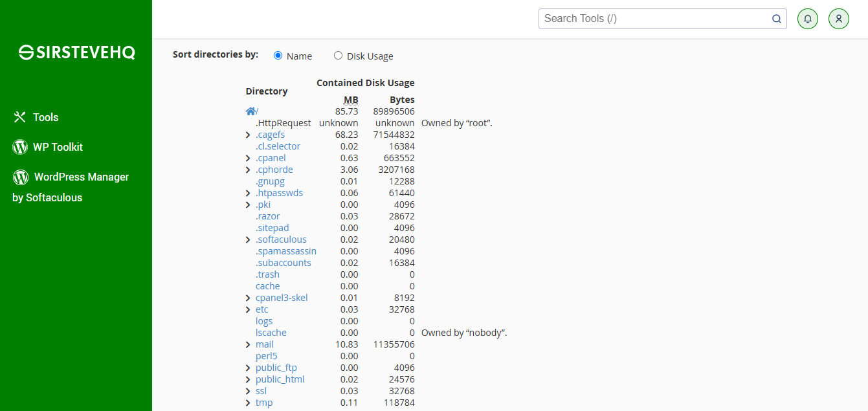Open the perl5 directory link
This screenshot has width=868, height=411.
point(267,356)
